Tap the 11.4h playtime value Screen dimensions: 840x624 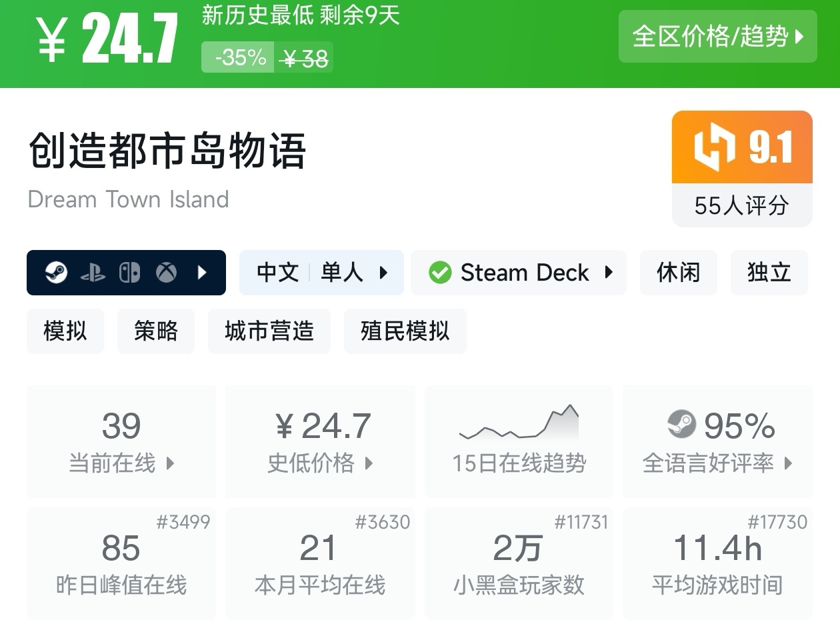(x=717, y=549)
